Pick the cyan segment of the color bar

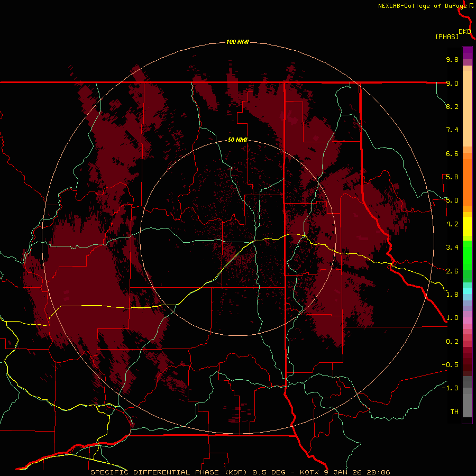pyautogui.click(x=467, y=291)
